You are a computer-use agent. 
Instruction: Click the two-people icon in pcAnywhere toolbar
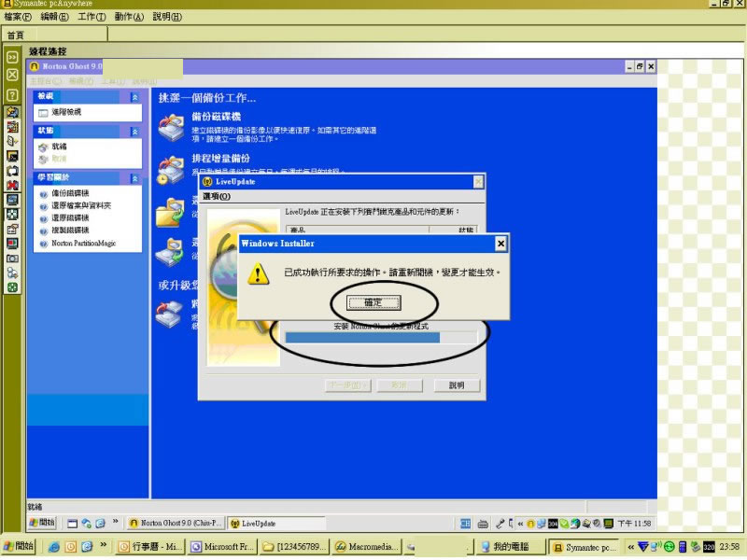pos(12,273)
